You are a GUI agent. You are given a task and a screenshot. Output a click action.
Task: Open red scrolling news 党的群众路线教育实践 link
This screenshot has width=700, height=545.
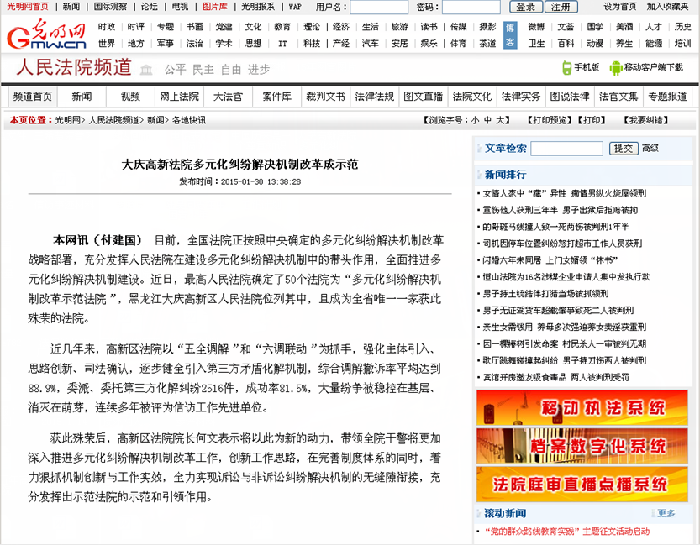(x=567, y=531)
